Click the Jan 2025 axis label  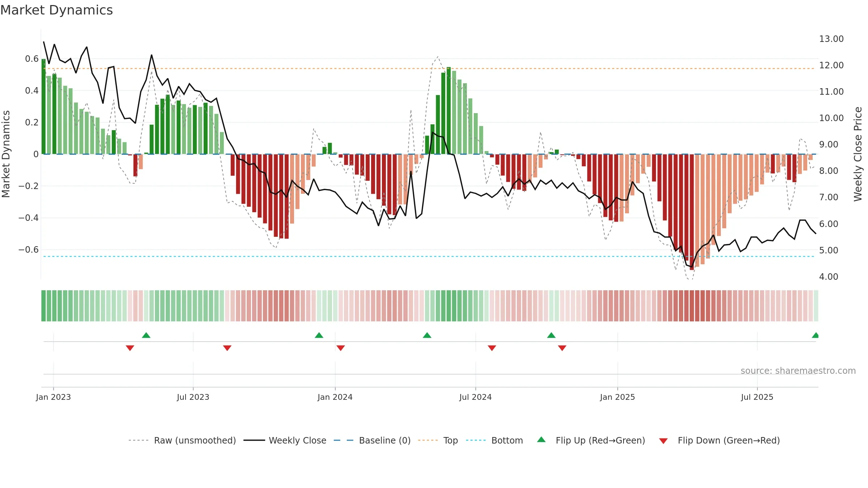618,397
